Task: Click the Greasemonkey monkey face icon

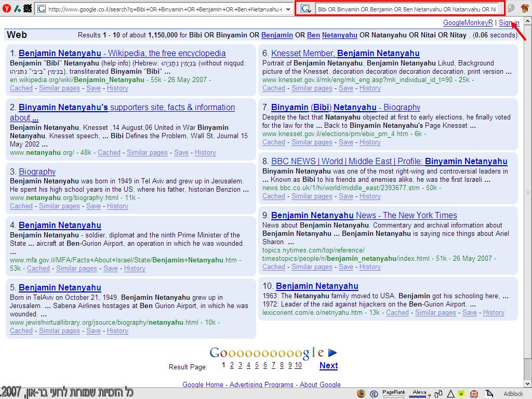Action: point(474,394)
